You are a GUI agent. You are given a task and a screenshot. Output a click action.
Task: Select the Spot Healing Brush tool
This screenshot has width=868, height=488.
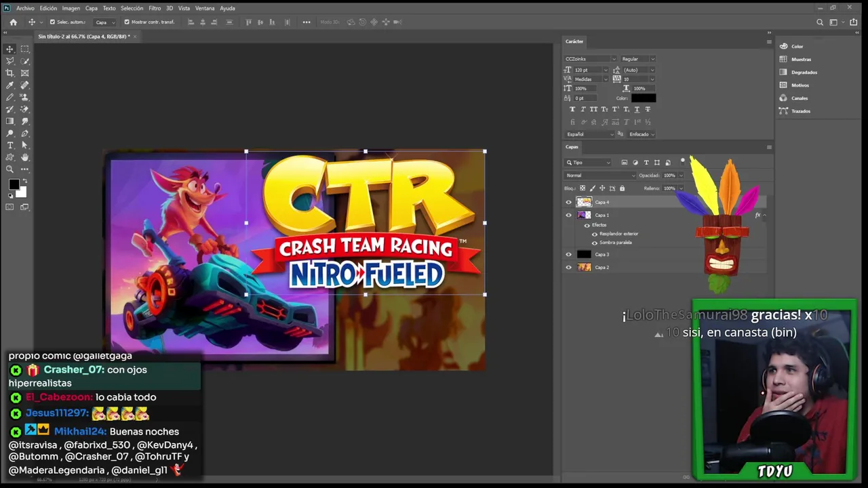click(x=25, y=85)
